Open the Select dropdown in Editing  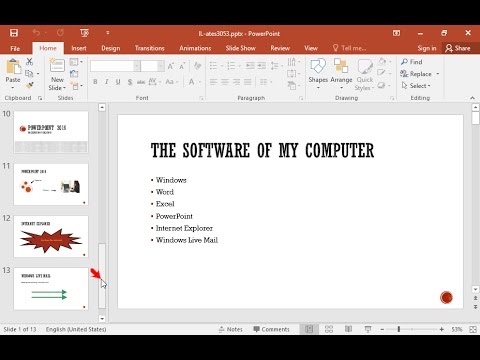[416, 86]
